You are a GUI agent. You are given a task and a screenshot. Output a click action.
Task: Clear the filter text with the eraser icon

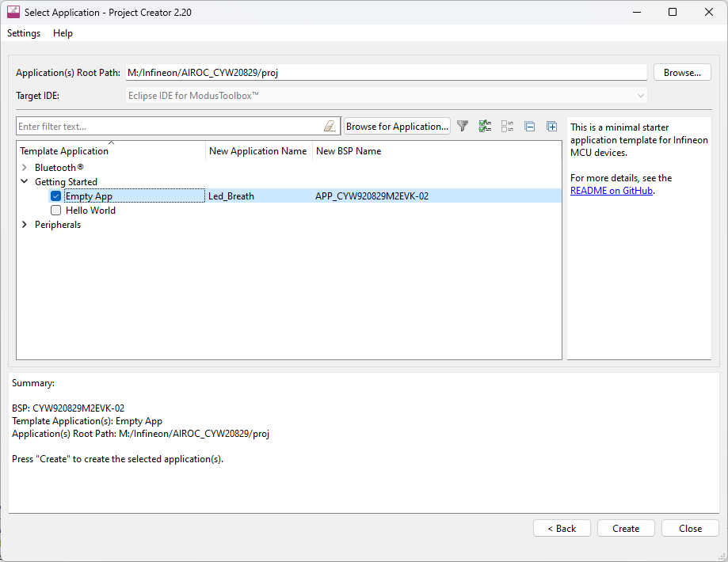click(330, 126)
